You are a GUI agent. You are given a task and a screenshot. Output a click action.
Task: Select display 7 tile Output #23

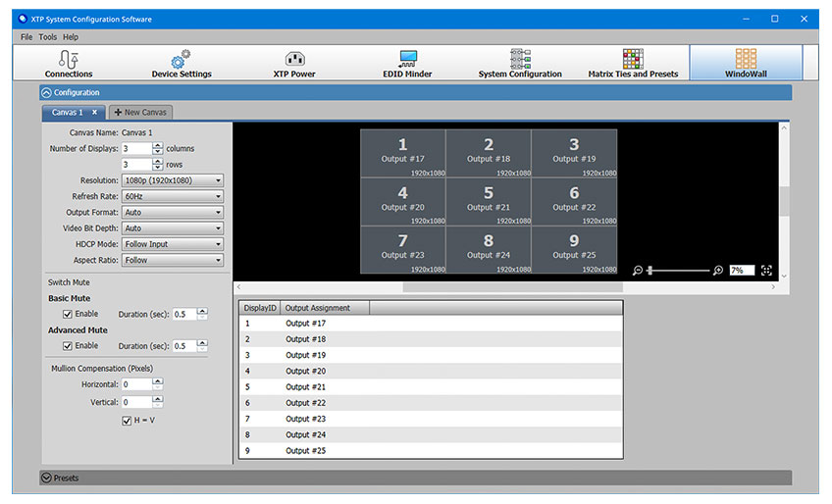402,250
